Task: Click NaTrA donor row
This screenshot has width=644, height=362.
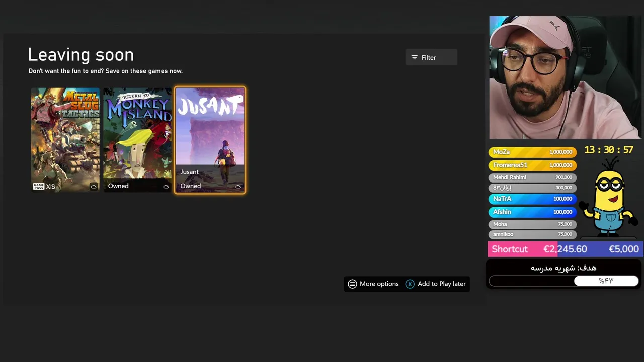Action: 532,199
